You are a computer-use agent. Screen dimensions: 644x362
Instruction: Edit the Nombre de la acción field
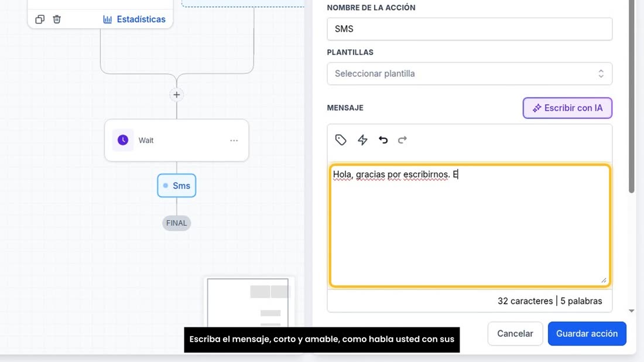coord(470,29)
